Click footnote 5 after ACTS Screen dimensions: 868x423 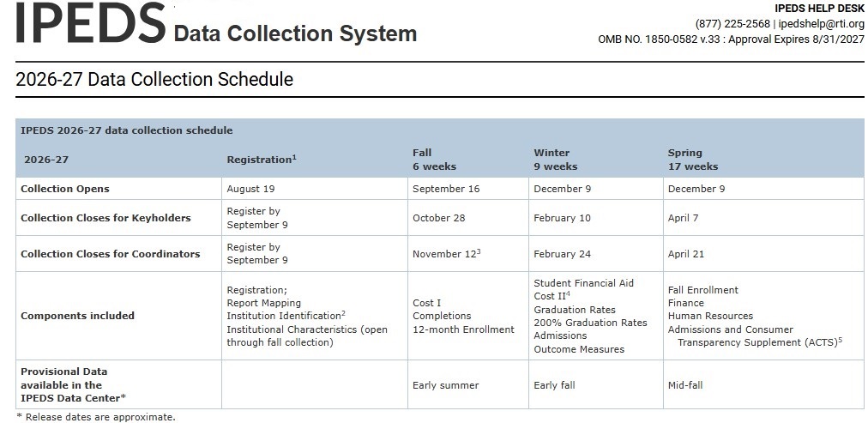click(840, 340)
